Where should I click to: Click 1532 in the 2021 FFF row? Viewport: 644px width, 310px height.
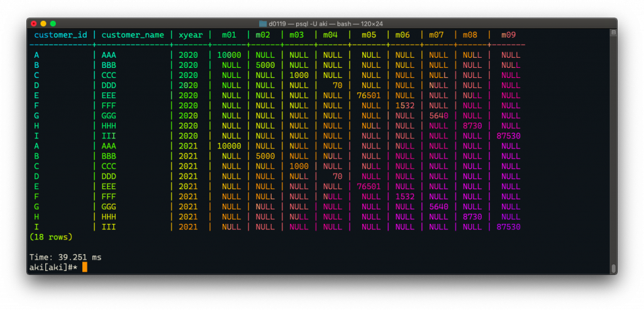point(405,196)
